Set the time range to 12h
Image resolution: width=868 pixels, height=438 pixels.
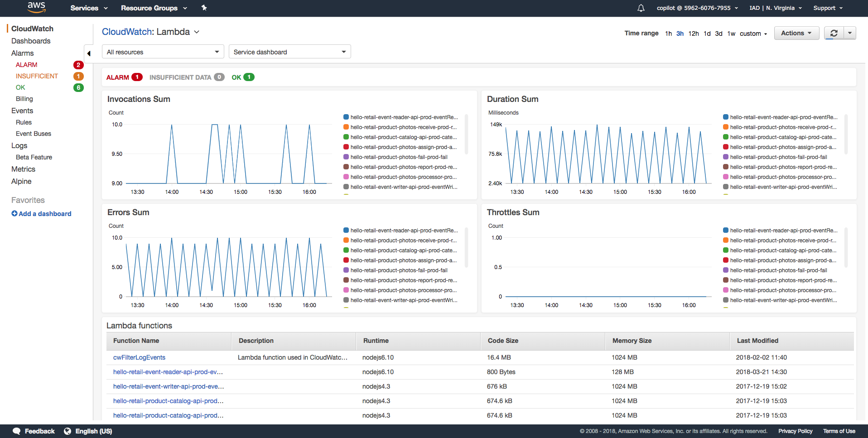pos(694,34)
